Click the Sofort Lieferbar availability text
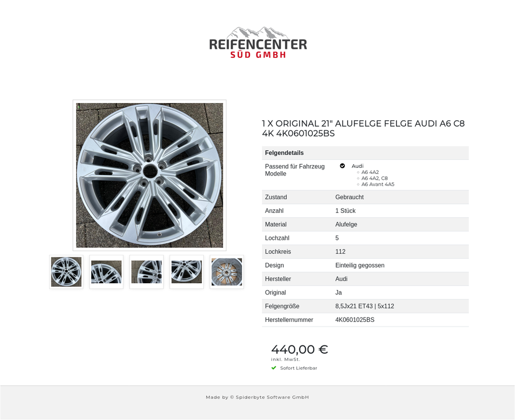This screenshot has height=420, width=515. (299, 368)
